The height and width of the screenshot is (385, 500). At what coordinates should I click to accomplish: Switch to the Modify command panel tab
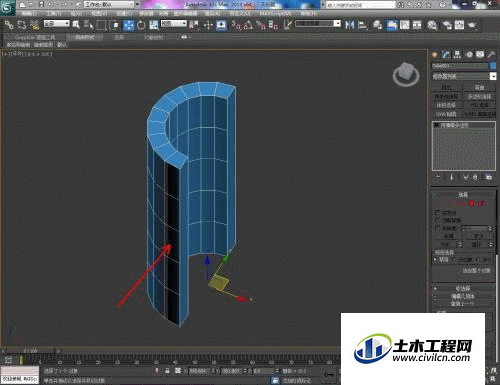446,54
